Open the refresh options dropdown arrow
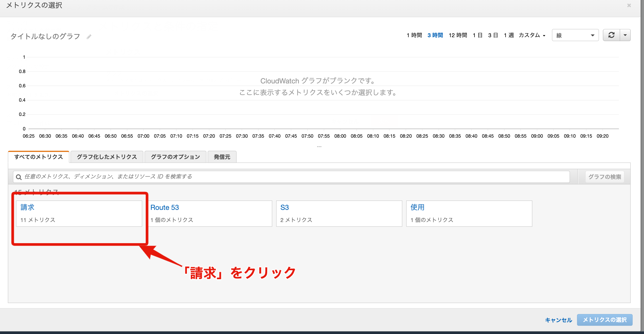The image size is (644, 334). click(x=625, y=35)
